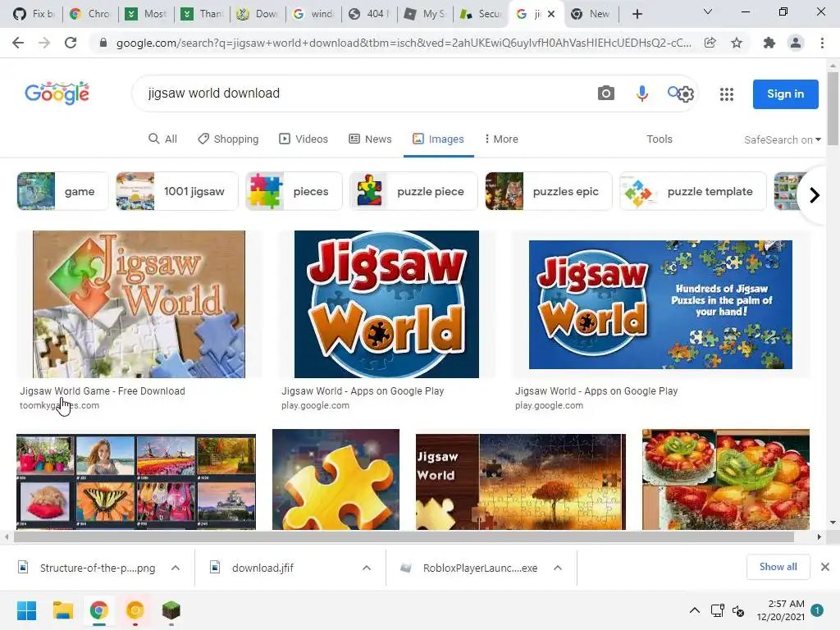Open the toomkygames Jigsaw World thumbnail
The width and height of the screenshot is (840, 630).
139,304
